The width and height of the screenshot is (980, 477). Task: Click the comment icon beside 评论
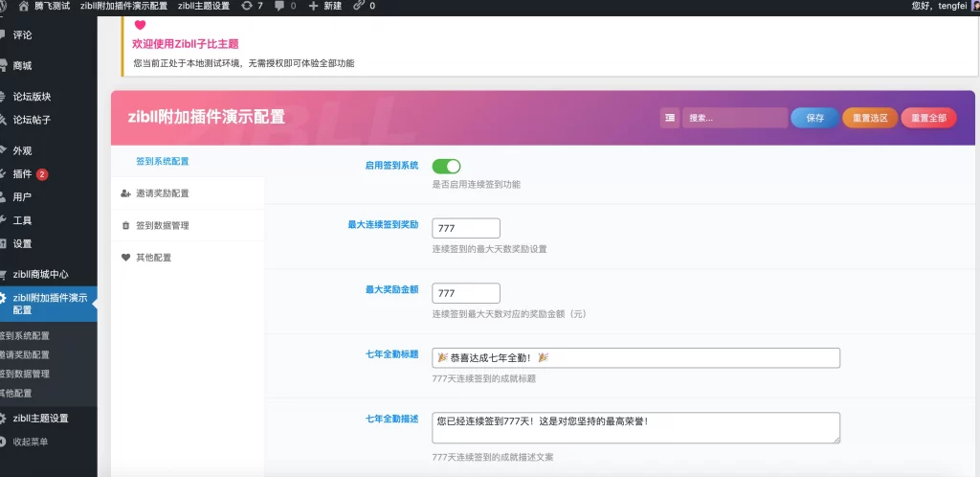pyautogui.click(x=3, y=35)
